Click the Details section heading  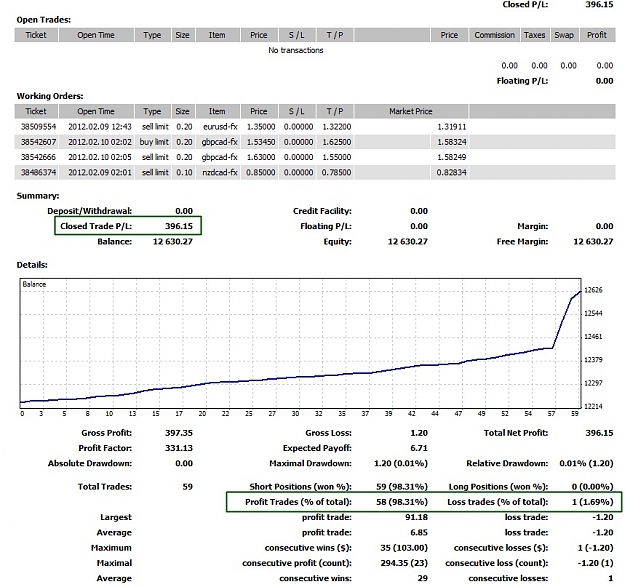click(x=32, y=265)
